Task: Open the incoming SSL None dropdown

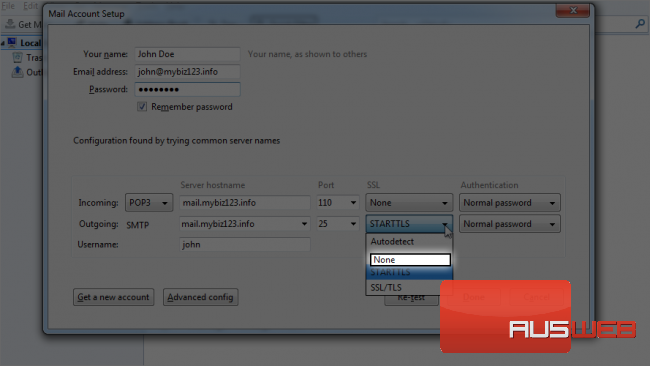Action: (x=409, y=203)
